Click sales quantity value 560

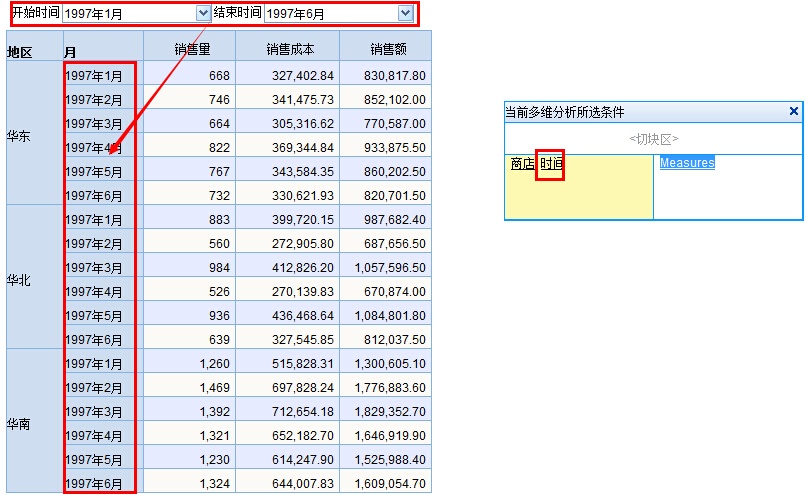[x=219, y=244]
